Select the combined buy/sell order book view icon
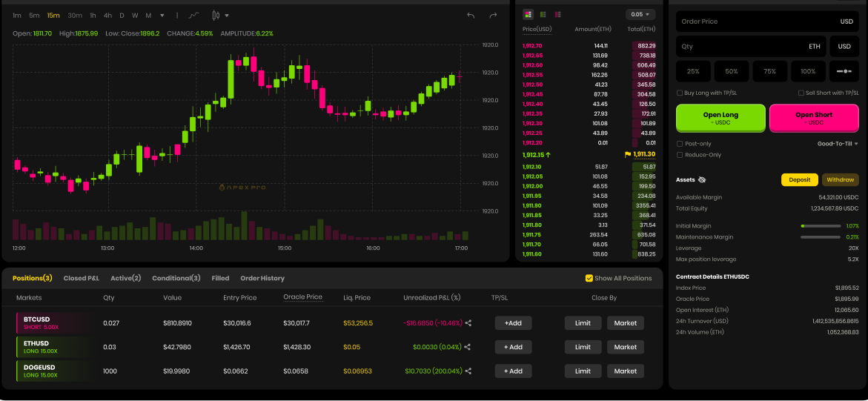Screen dimensions: 868x401 tap(528, 14)
